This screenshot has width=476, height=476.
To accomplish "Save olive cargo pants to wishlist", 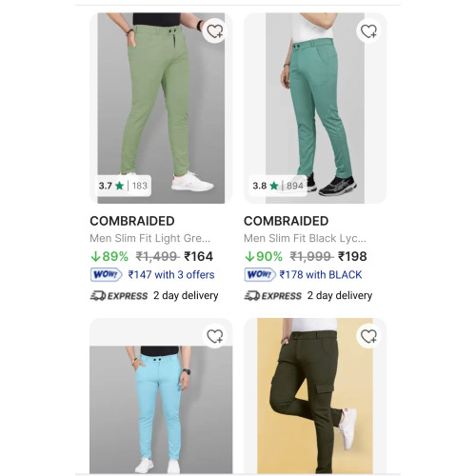I will (368, 336).
